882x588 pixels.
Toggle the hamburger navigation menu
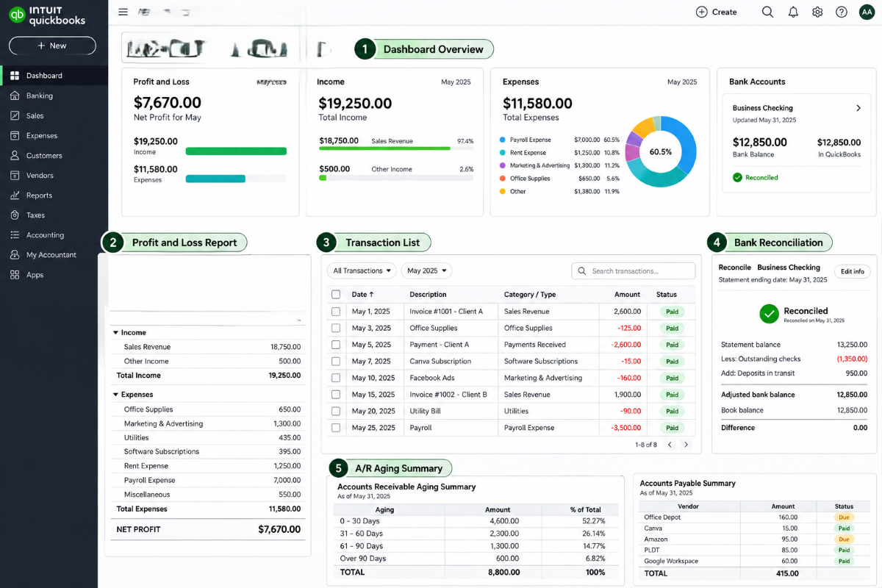pyautogui.click(x=123, y=12)
